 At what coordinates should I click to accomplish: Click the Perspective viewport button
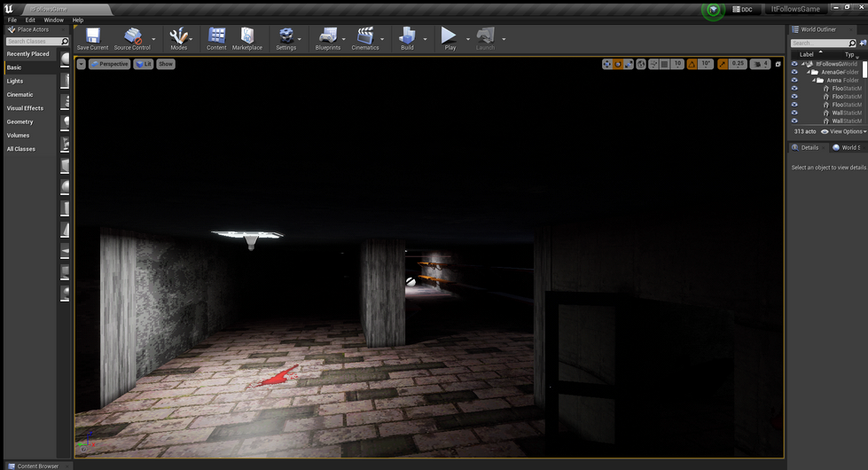pos(110,64)
